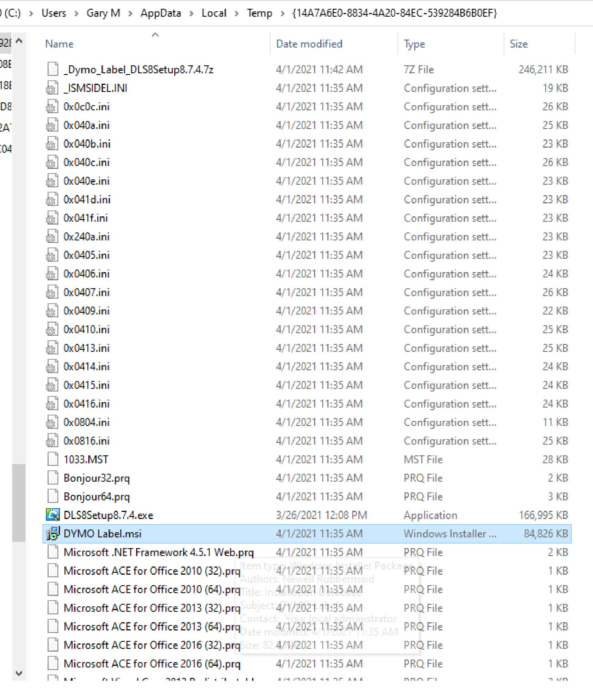The image size is (593, 700).
Task: Go to Gary M folder breadcrumb
Action: (x=103, y=13)
